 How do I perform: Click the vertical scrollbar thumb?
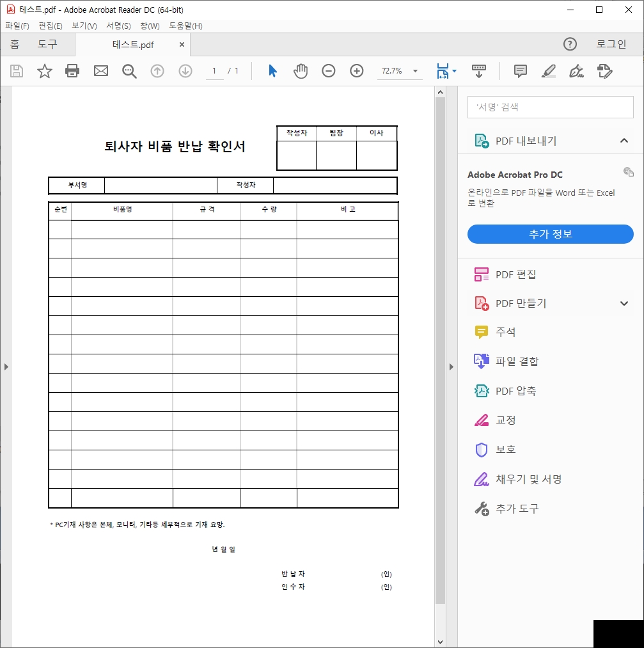tap(441, 351)
